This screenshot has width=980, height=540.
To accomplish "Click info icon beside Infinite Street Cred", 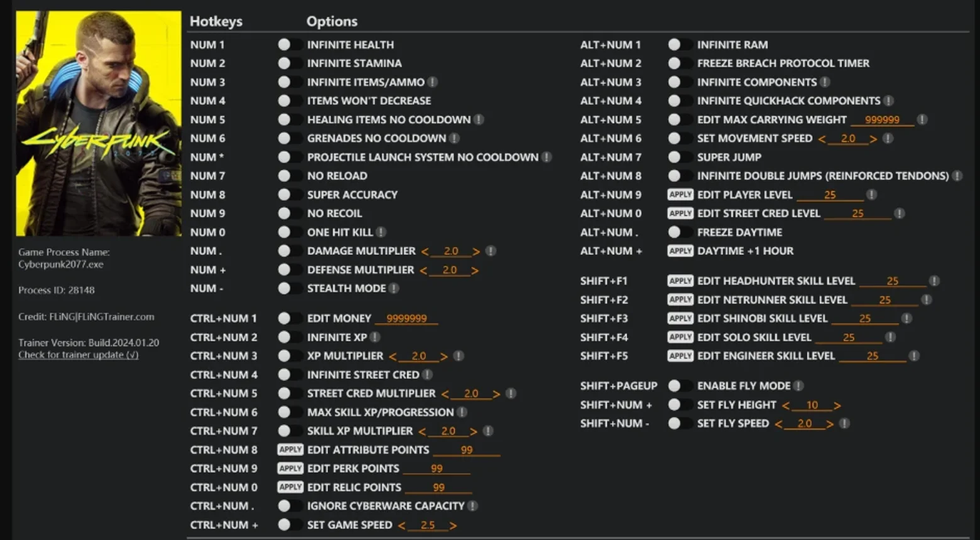I will point(427,375).
